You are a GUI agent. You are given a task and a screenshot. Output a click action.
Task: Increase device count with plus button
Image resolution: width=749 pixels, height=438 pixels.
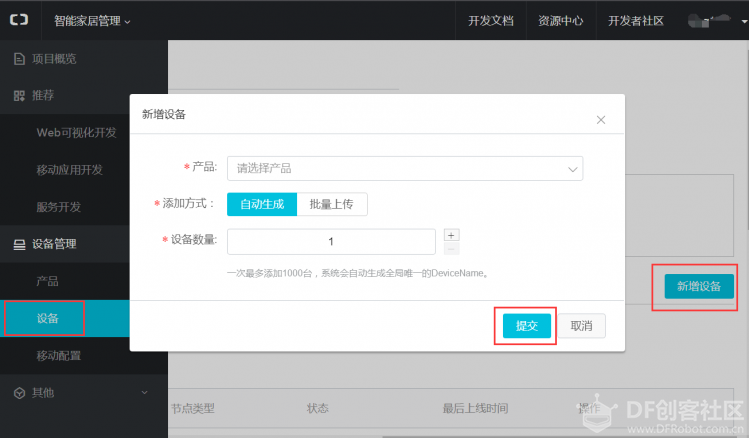[x=451, y=235]
